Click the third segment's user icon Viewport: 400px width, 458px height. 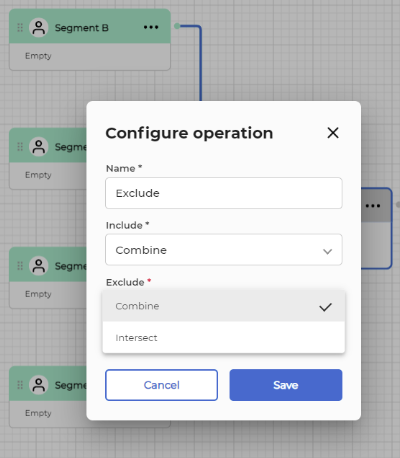click(39, 266)
